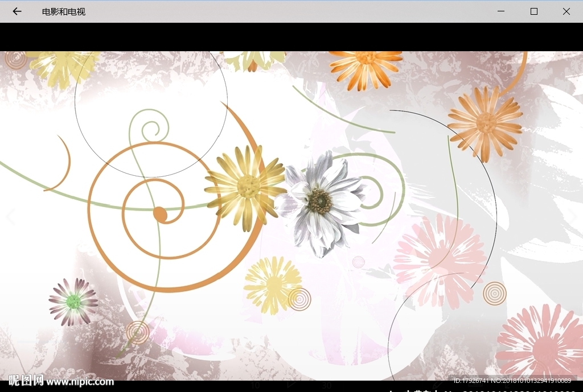Go back using the arrow in title bar
The image size is (583, 392).
[17, 11]
